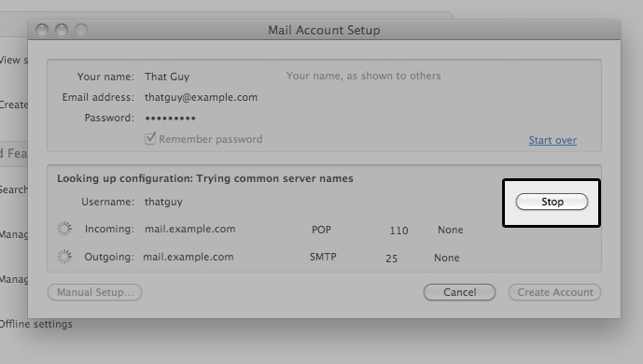643x364 pixels.
Task: Click the incoming server mail.example.com
Action: 189,229
